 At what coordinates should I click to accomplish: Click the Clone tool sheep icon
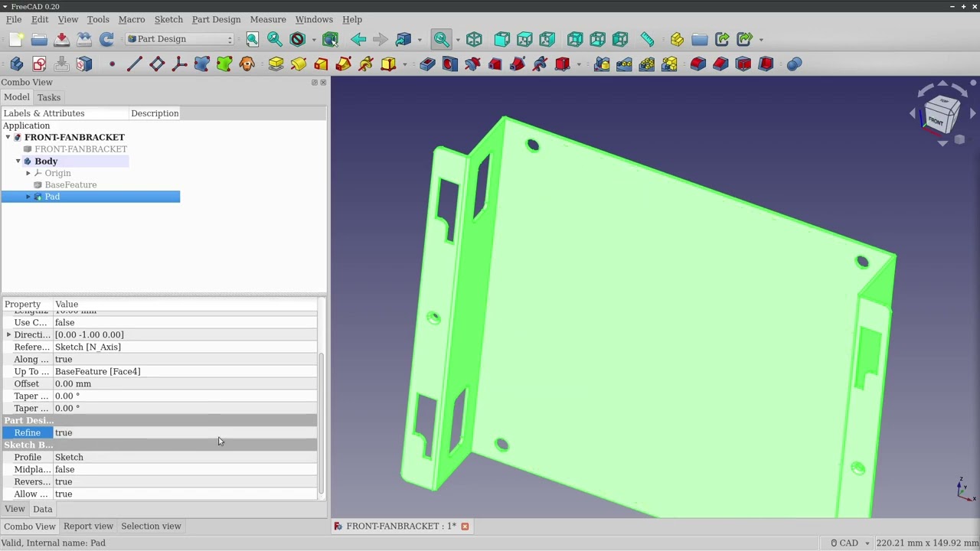[247, 64]
